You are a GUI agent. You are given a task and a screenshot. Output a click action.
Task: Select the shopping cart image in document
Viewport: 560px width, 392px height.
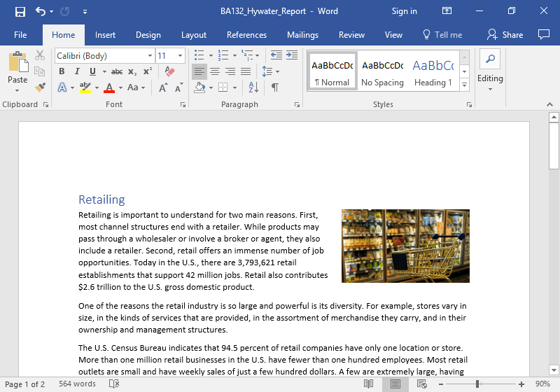coord(405,246)
